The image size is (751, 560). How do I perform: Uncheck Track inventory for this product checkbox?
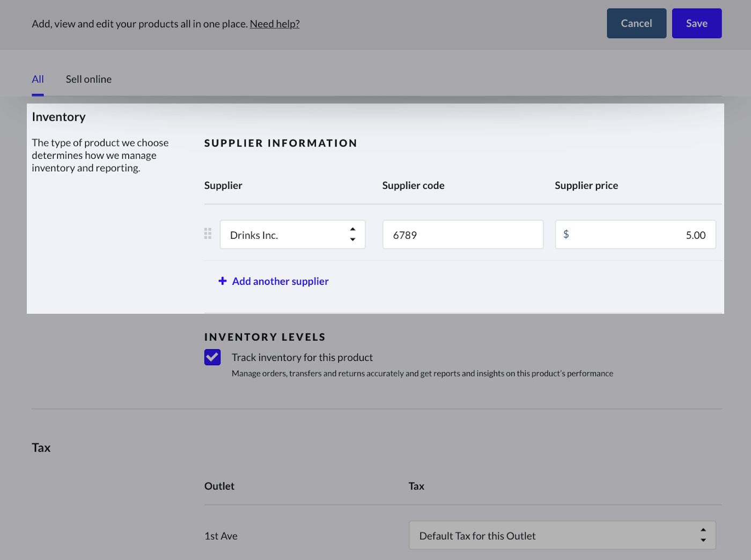click(212, 357)
